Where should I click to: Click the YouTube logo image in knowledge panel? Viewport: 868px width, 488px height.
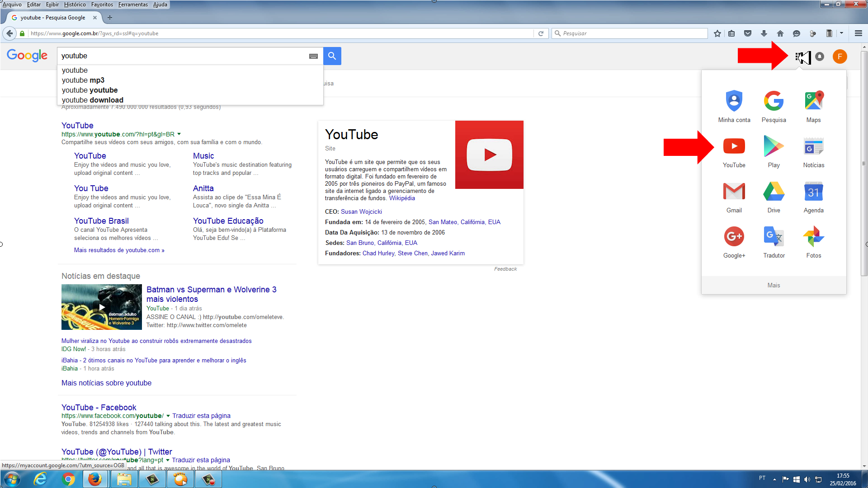(x=489, y=155)
